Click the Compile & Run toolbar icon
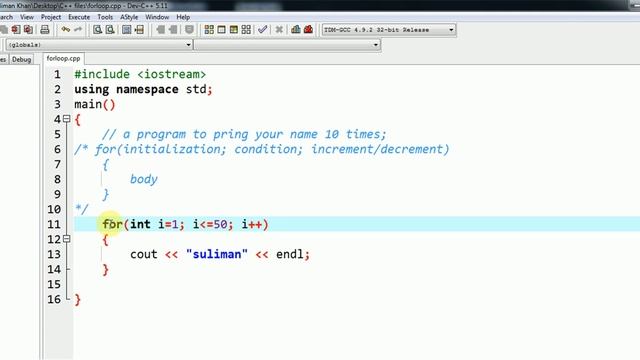 pos(233,29)
